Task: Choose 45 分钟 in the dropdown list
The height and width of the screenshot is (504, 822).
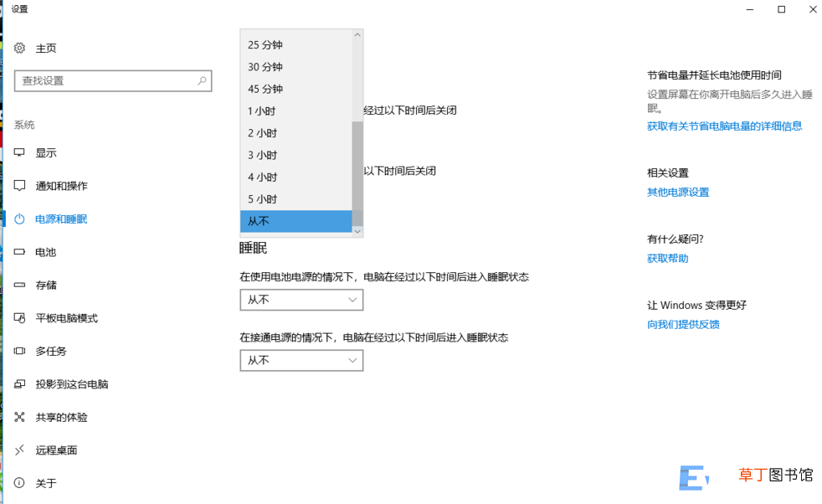Action: point(296,89)
